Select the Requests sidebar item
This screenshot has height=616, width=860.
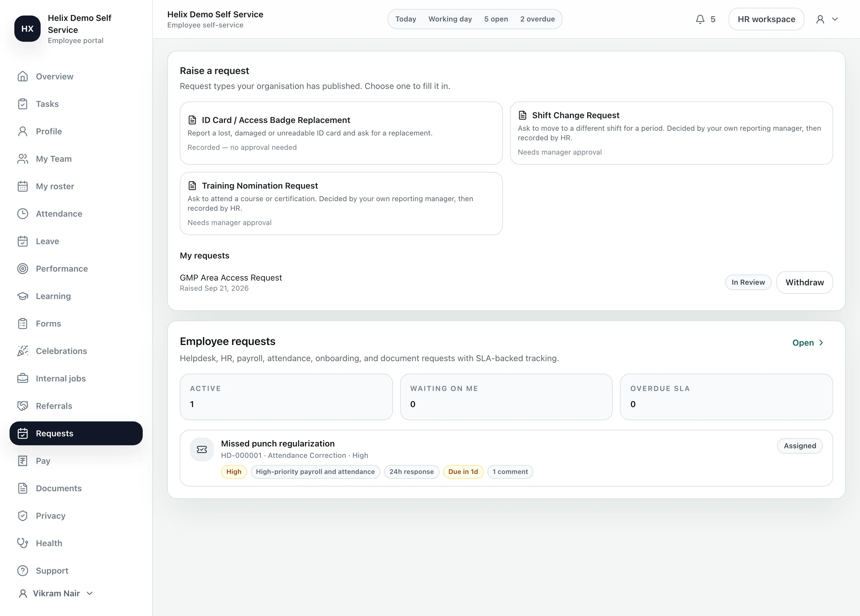(76, 433)
